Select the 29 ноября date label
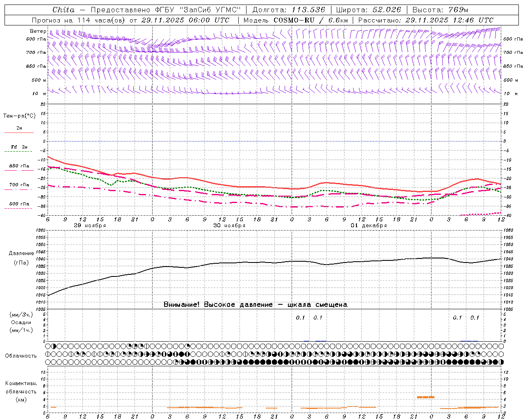This screenshot has height=420, width=525. (x=90, y=226)
